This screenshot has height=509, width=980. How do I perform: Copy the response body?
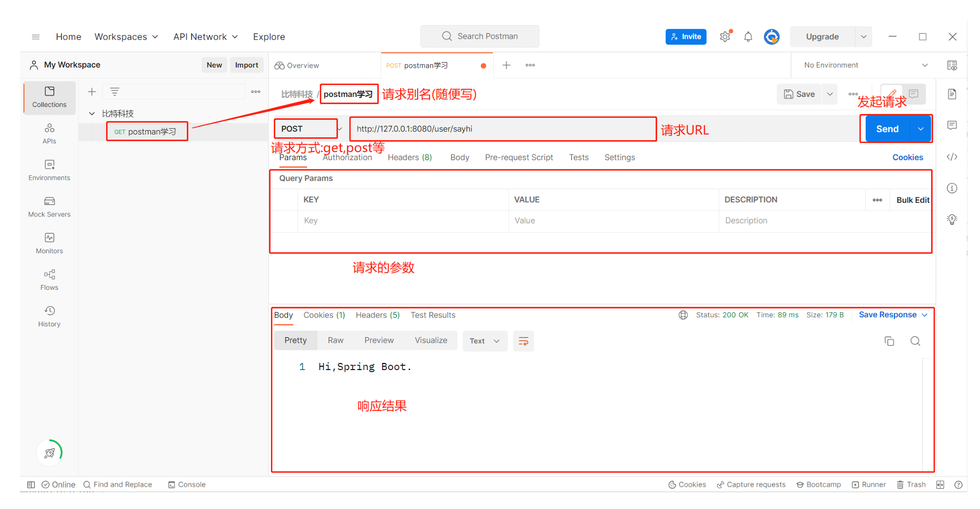pos(889,341)
